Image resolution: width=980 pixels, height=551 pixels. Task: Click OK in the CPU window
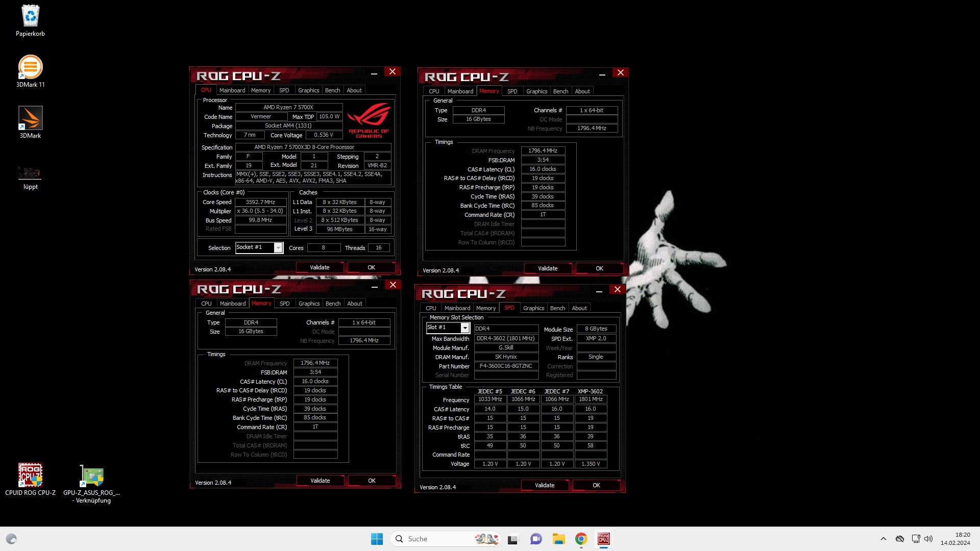pos(371,267)
